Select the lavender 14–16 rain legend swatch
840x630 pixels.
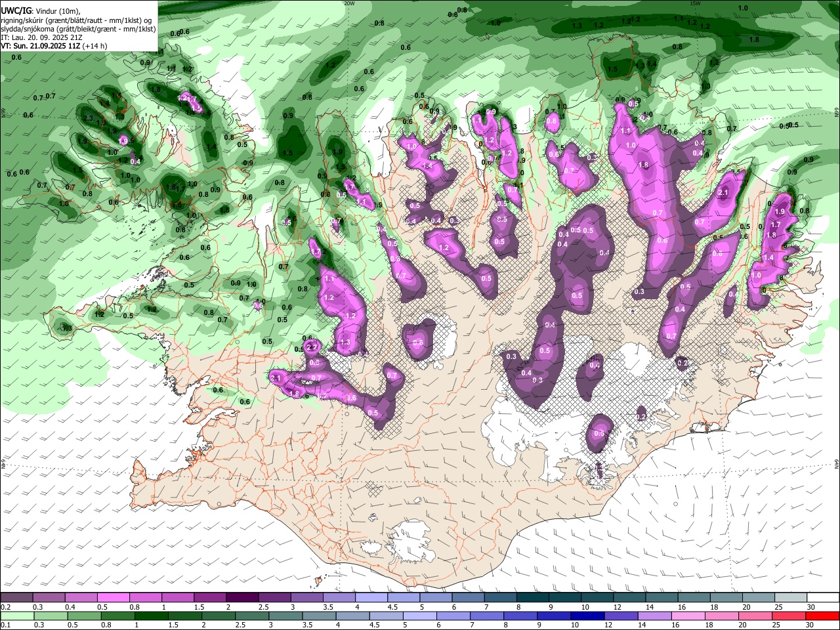pos(654,616)
